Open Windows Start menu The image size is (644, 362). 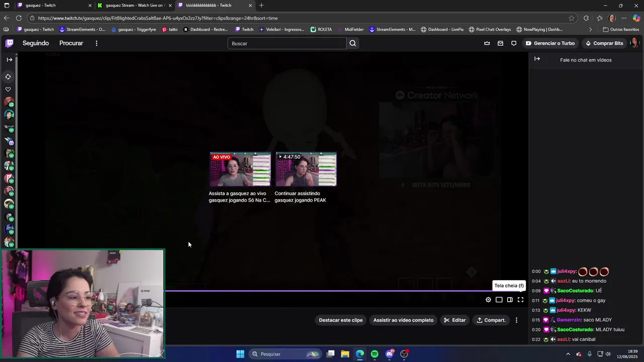tap(240, 354)
